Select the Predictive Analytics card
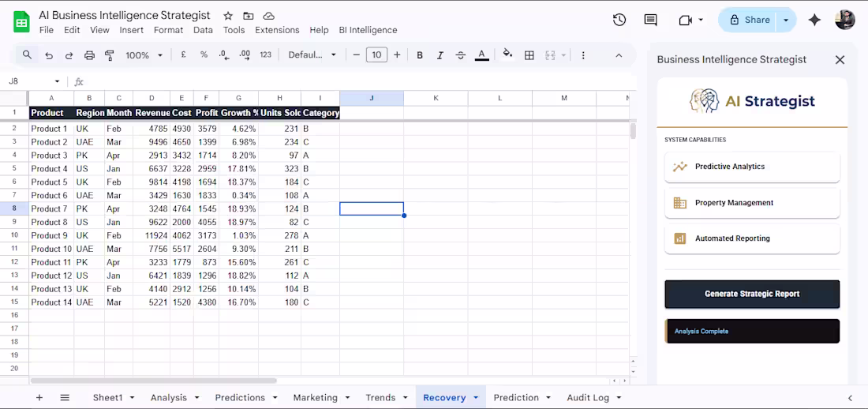This screenshot has height=409, width=868. 752,167
